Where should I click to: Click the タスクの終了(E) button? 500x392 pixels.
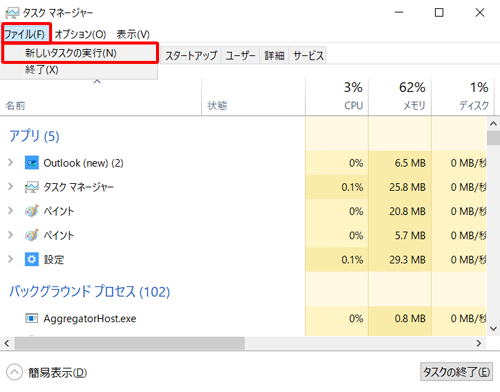(x=456, y=372)
